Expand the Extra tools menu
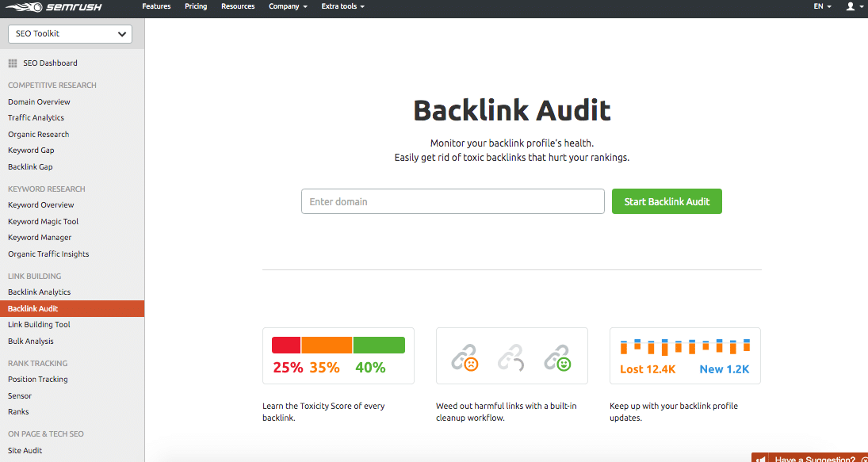Viewport: 868px width, 462px height. tap(342, 6)
